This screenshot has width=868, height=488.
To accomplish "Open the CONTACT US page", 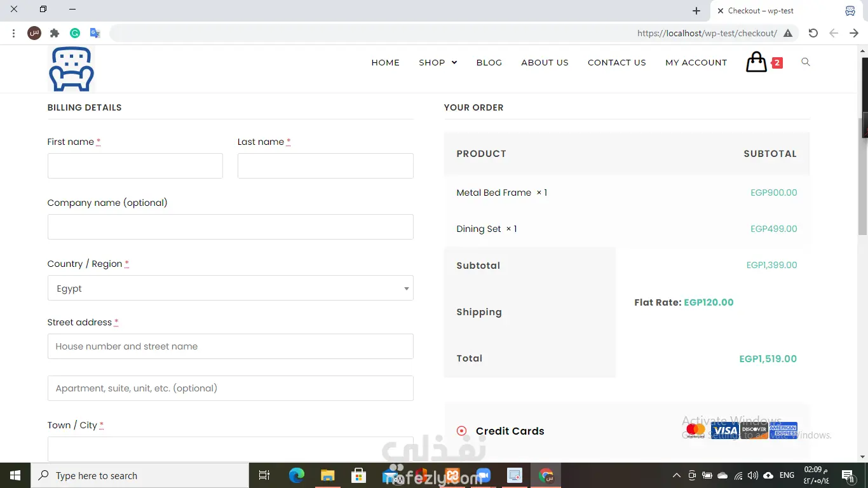I will pos(617,62).
